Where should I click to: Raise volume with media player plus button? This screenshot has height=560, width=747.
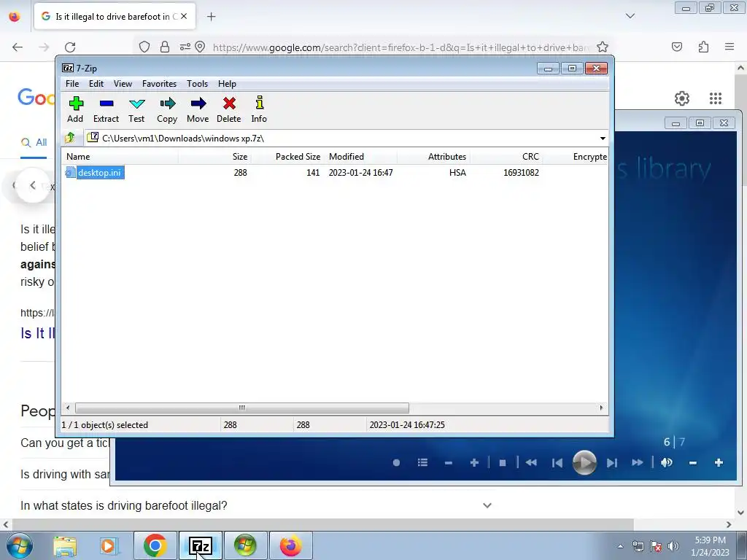pyautogui.click(x=719, y=462)
